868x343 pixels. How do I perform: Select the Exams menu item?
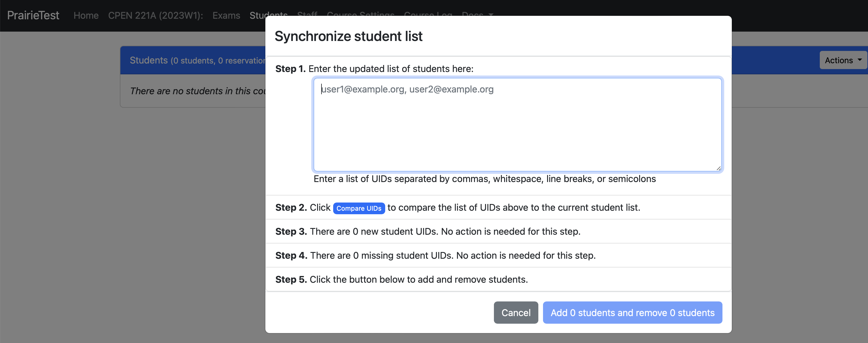(x=226, y=15)
